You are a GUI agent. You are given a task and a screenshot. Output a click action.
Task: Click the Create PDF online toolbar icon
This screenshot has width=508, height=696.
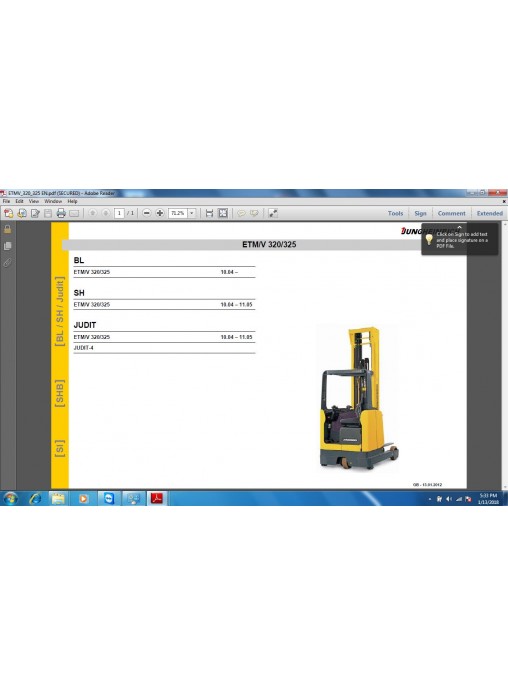pyautogui.click(x=8, y=214)
